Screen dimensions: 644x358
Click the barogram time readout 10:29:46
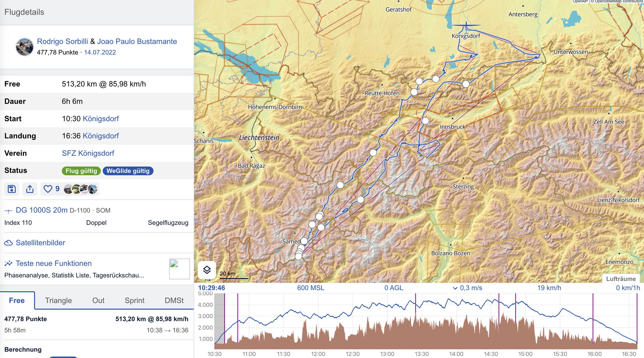[211, 288]
